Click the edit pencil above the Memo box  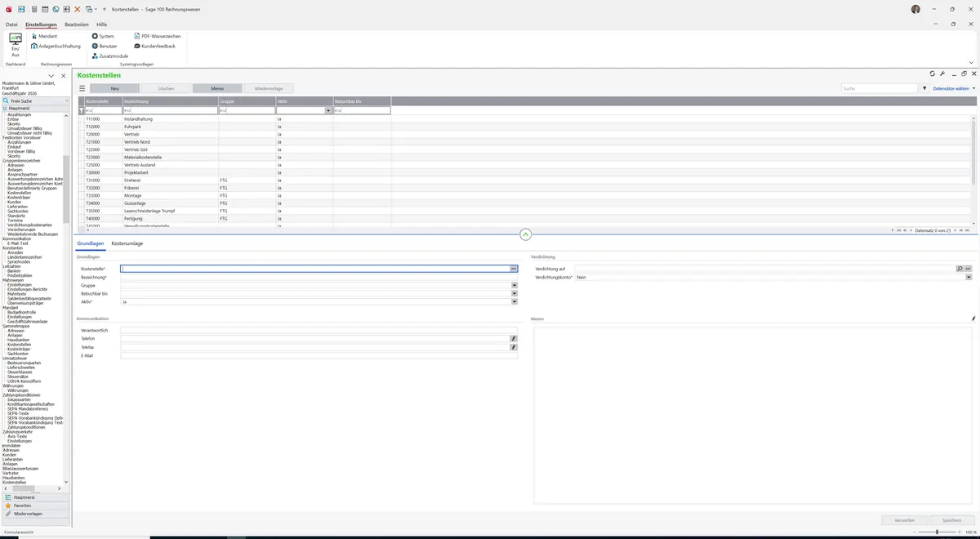973,318
